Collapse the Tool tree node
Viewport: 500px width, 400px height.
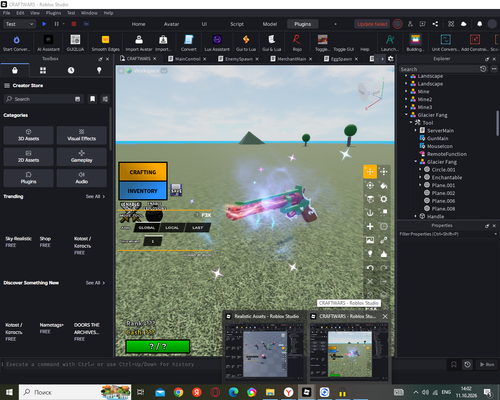411,123
